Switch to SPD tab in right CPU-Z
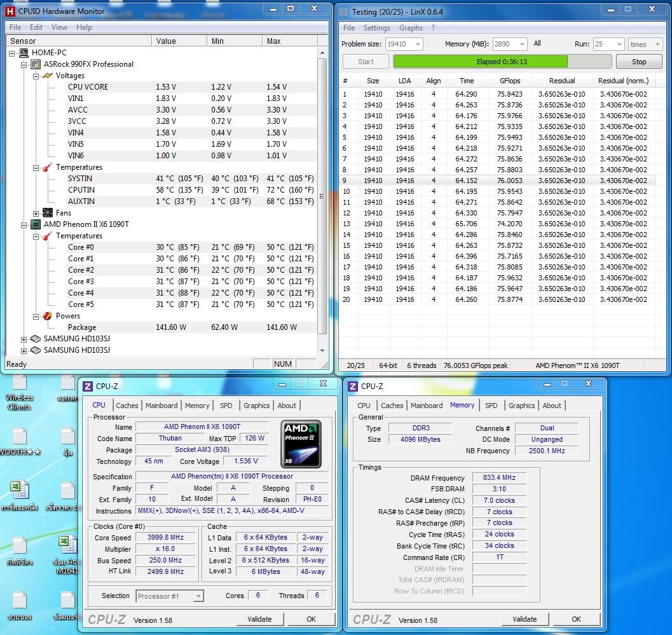Viewport: 672px width, 635px height. [491, 406]
